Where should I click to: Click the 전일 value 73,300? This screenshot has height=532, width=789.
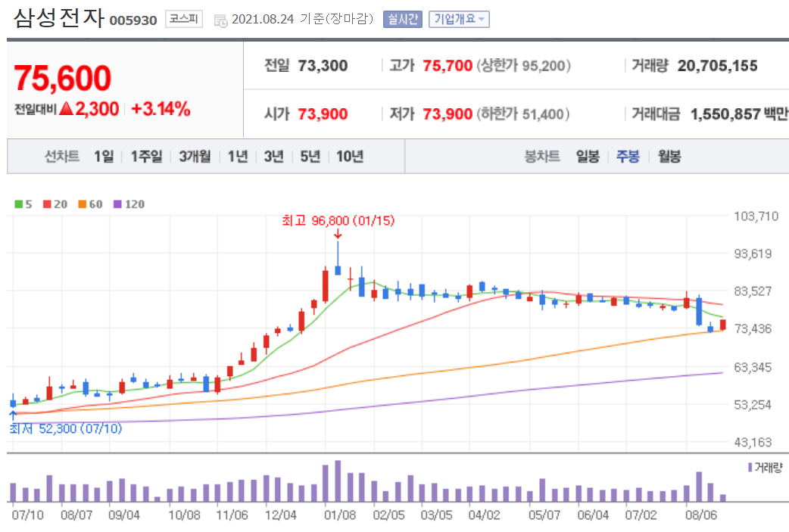[x=323, y=66]
